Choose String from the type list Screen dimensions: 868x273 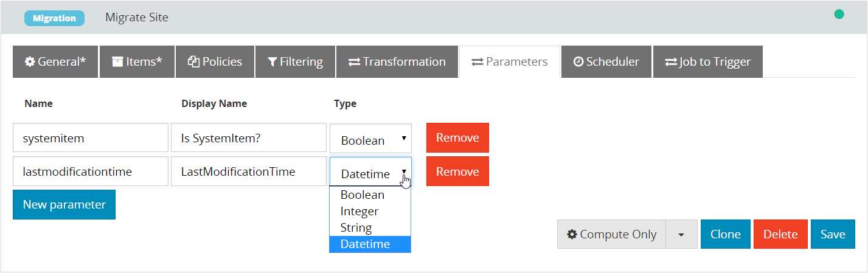point(370,228)
